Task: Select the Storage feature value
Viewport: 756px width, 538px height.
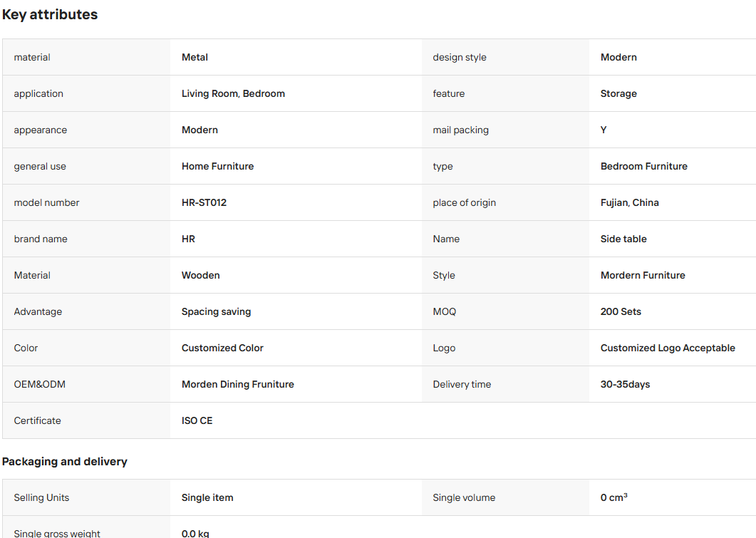Action: 618,94
